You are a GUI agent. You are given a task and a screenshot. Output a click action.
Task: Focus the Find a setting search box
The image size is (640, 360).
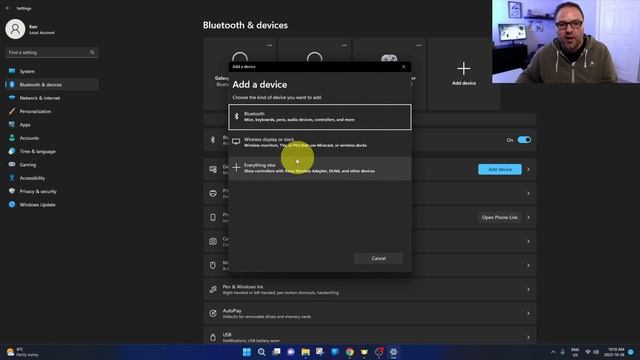coord(51,53)
